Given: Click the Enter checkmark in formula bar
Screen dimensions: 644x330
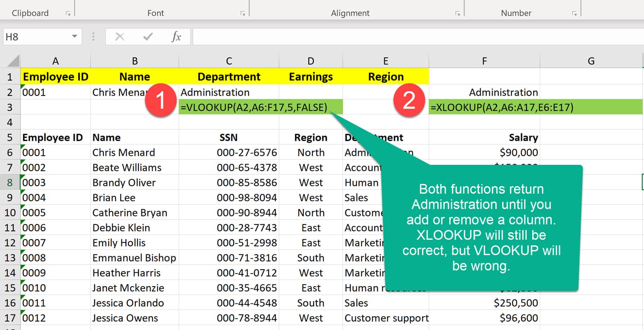Looking at the screenshot, I should (x=148, y=37).
